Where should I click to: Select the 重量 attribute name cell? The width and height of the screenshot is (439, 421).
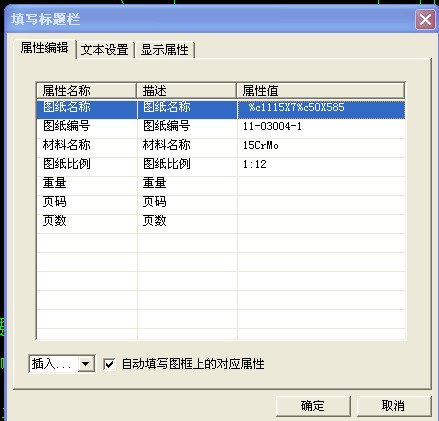[87, 185]
